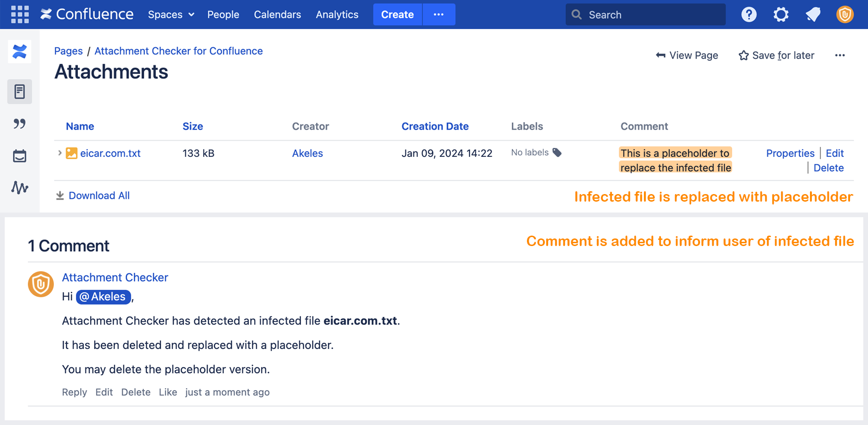Open Pages icon in left sidebar
The image size is (868, 425).
(x=20, y=92)
